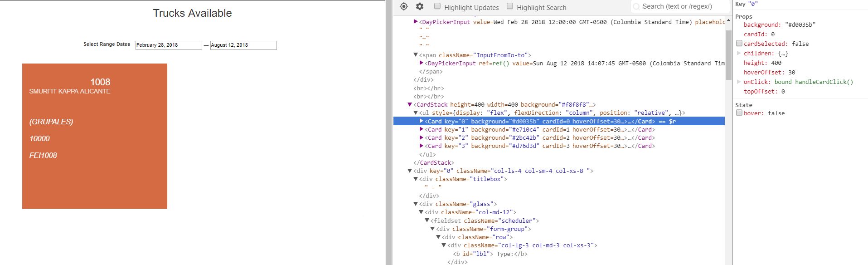Screen dimensions: 868x265
Task: Click the (GRUPALES) text on card
Action: (x=51, y=122)
